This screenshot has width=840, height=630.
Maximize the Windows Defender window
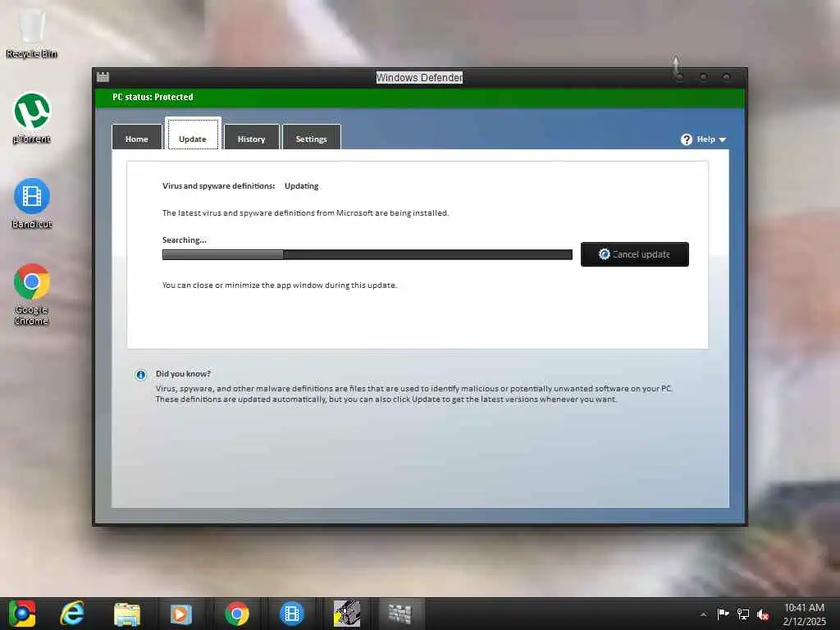pos(703,78)
